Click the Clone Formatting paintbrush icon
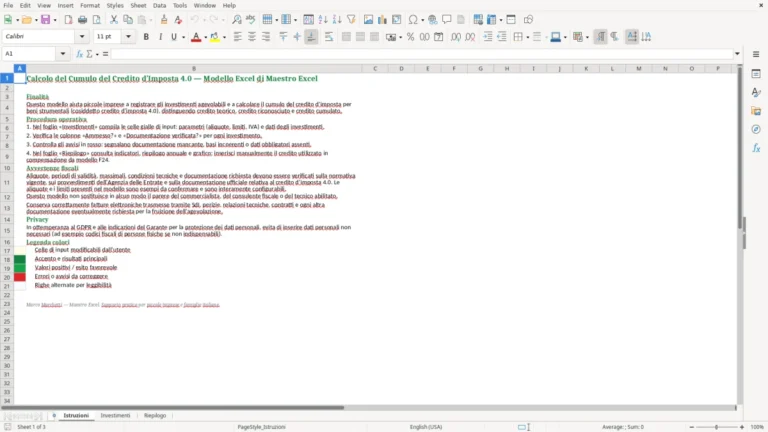Image resolution: width=768 pixels, height=432 pixels. pos(164,20)
